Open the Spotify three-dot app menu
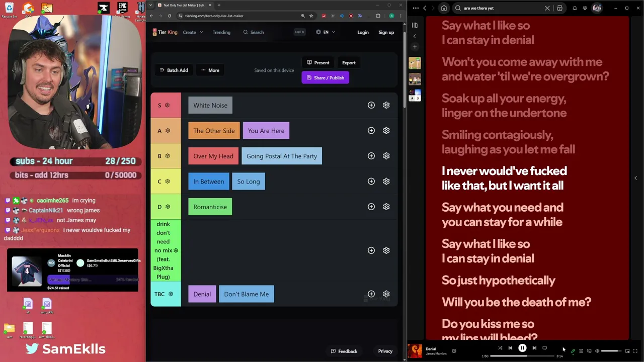644x362 pixels. point(416,8)
